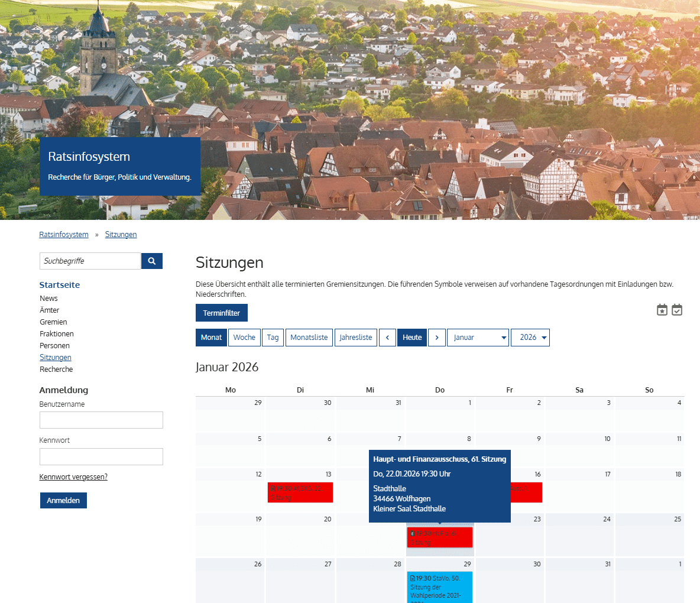Expand the 2026 year dropdown
This screenshot has height=603, width=700.
(530, 338)
